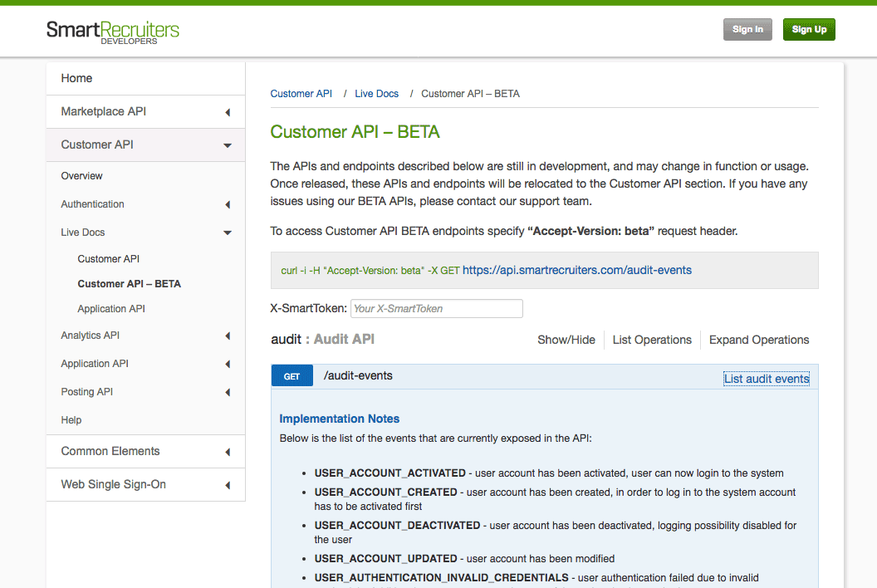Click the USER_ACCOUNT_ACTIVATED event name
Image resolution: width=877 pixels, height=588 pixels.
[x=390, y=473]
